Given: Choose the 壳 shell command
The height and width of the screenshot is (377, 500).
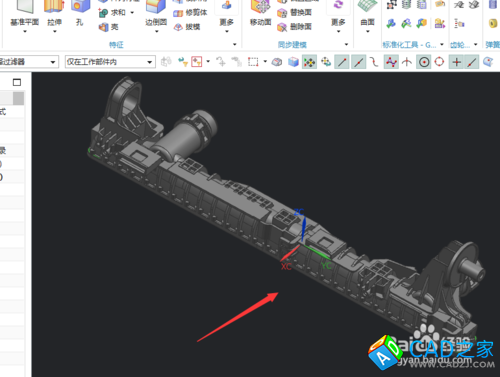Looking at the screenshot, I should click(x=109, y=27).
